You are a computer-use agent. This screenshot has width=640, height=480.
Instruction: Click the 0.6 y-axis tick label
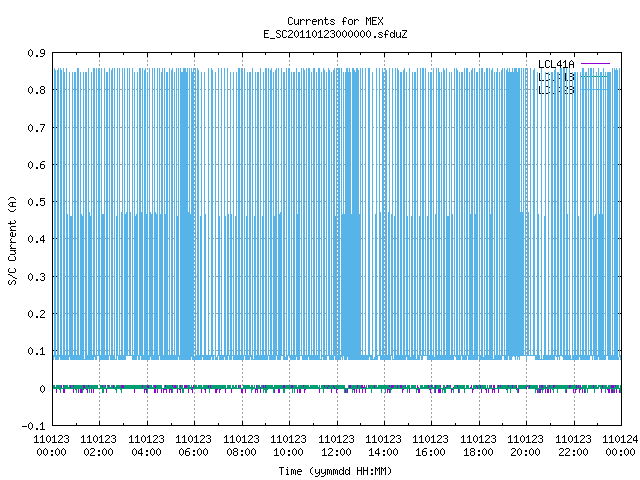tap(36, 165)
